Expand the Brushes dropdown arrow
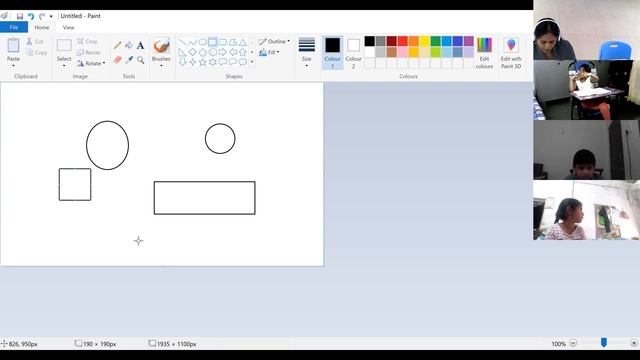Image resolution: width=640 pixels, height=360 pixels. click(x=161, y=65)
